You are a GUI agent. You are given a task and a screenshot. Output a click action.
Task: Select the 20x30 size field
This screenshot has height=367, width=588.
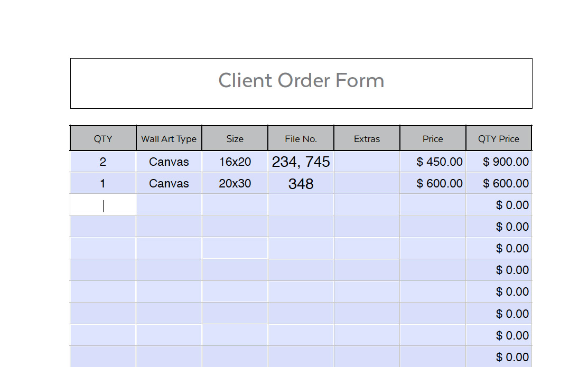pyautogui.click(x=235, y=183)
